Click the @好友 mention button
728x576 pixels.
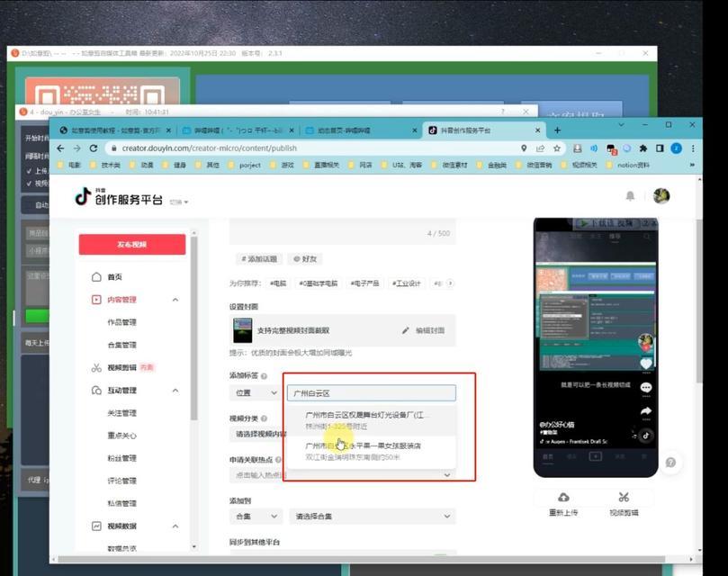(x=305, y=258)
